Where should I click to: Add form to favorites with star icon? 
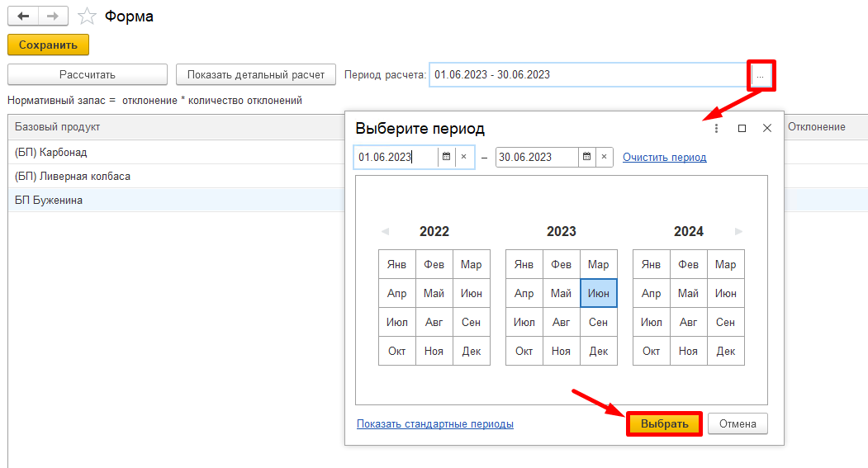coord(86,17)
